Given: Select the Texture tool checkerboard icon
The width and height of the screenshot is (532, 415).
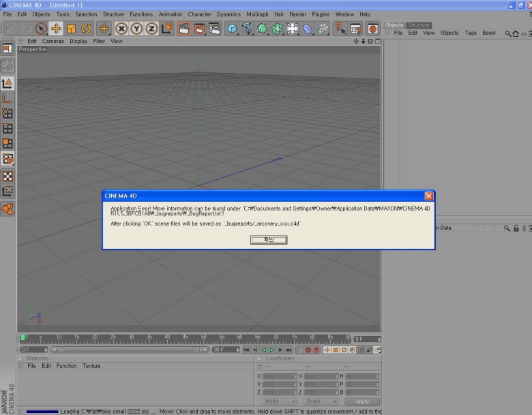Looking at the screenshot, I should (8, 176).
